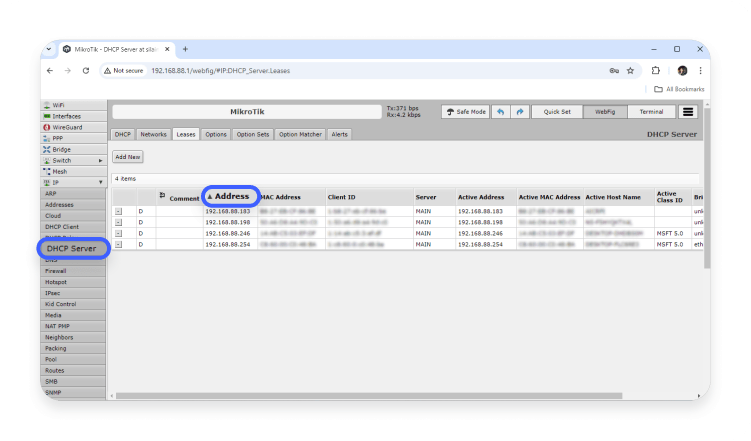Open a new browser tab

pyautogui.click(x=185, y=49)
